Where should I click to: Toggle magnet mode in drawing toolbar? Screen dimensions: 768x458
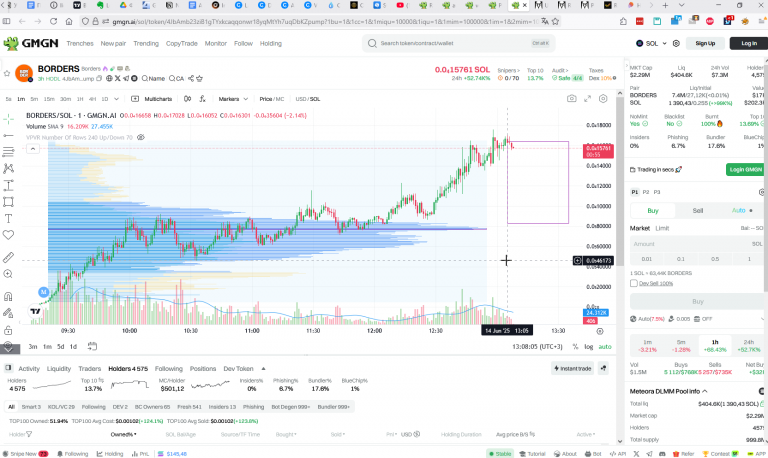coord(8,296)
